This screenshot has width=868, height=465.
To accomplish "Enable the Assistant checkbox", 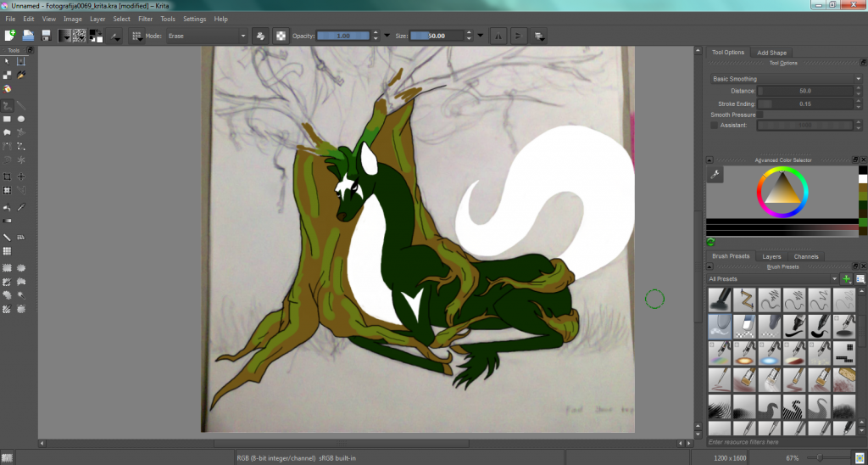I will (x=715, y=126).
